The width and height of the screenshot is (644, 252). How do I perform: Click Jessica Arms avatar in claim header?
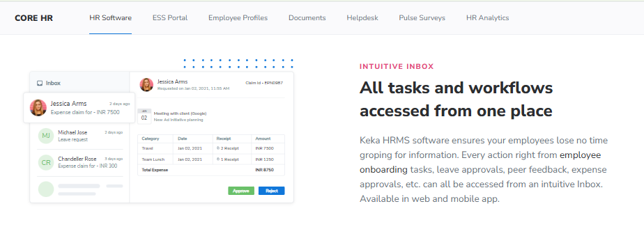(146, 84)
